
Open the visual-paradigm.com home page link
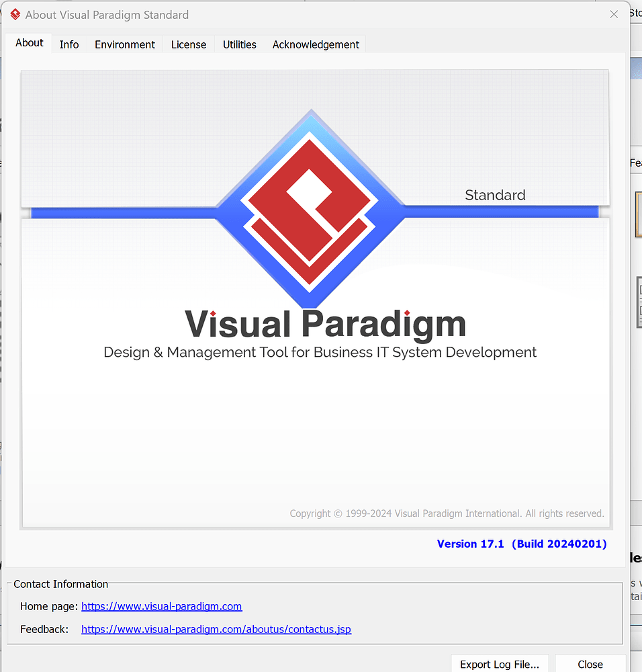pyautogui.click(x=161, y=606)
